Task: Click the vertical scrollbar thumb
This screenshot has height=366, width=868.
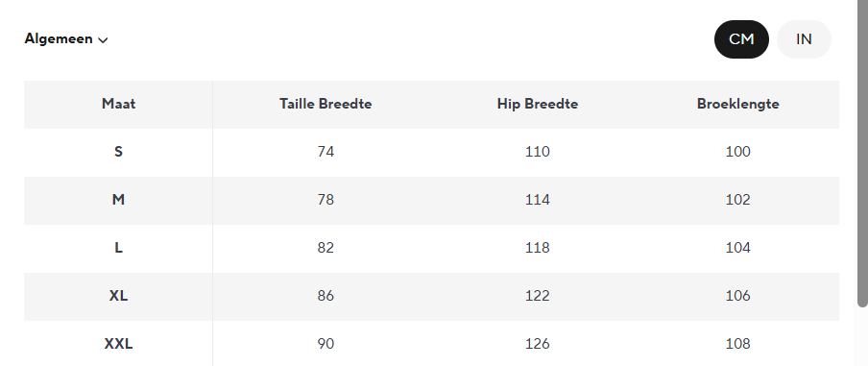Action: click(x=862, y=153)
